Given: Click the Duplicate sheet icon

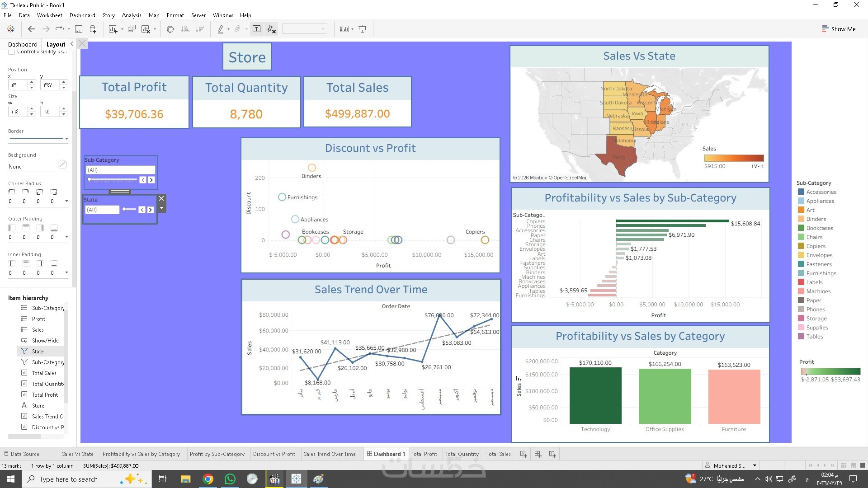Looking at the screenshot, I should pyautogui.click(x=132, y=29).
